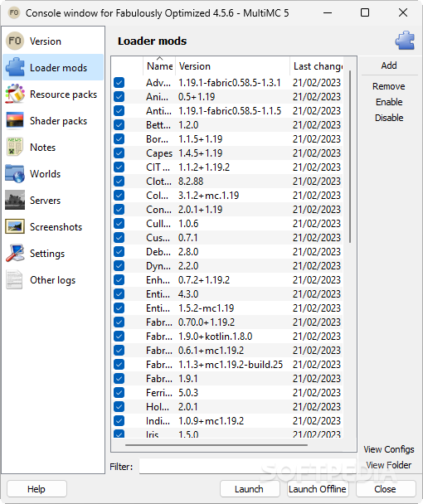Select the version 0.70.0+1.19.2

click(207, 322)
